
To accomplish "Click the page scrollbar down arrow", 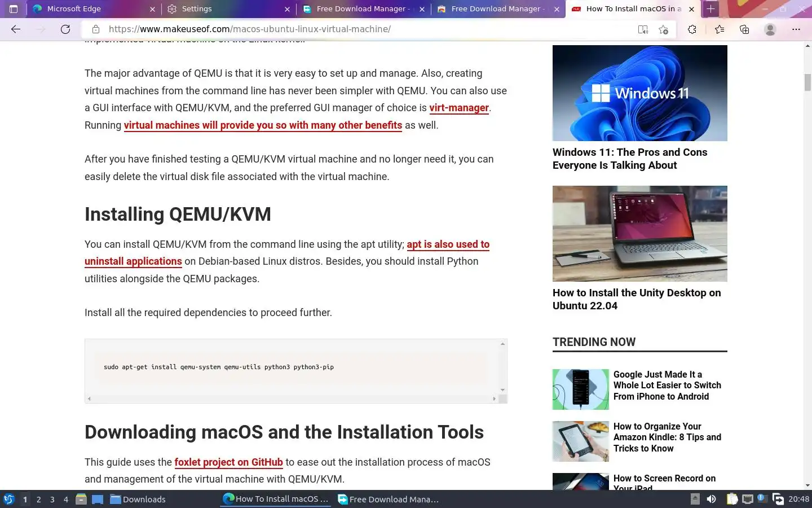I will tap(807, 485).
